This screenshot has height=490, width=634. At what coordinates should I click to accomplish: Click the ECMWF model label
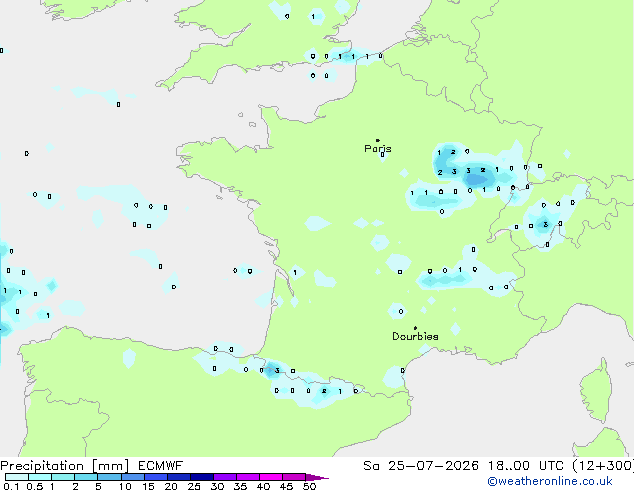point(161,466)
